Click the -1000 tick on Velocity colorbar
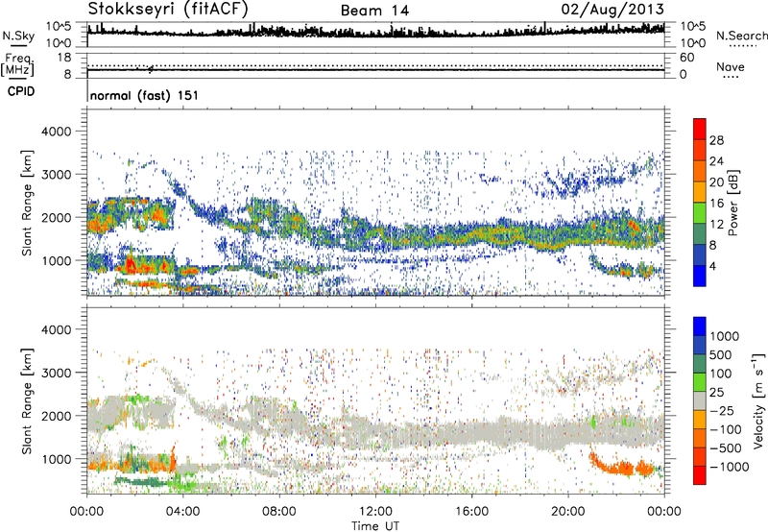Image resolution: width=768 pixels, height=532 pixels. click(x=729, y=467)
